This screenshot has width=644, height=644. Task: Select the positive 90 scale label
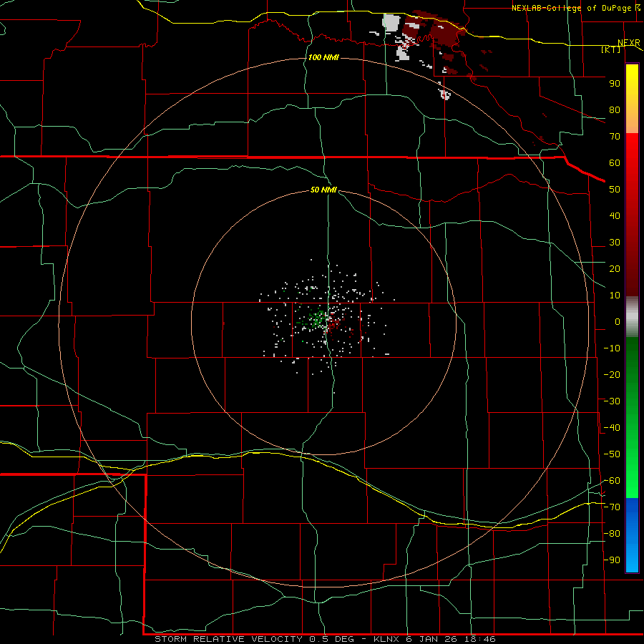pos(615,84)
